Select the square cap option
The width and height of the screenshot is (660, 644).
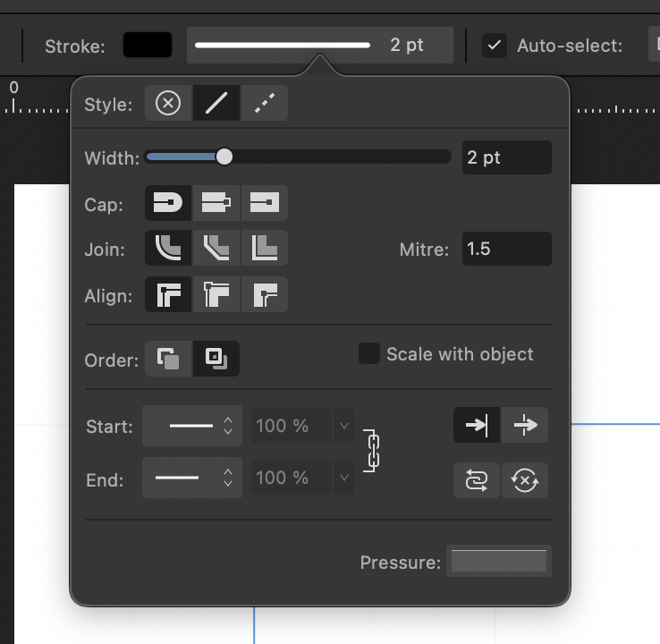coord(265,203)
